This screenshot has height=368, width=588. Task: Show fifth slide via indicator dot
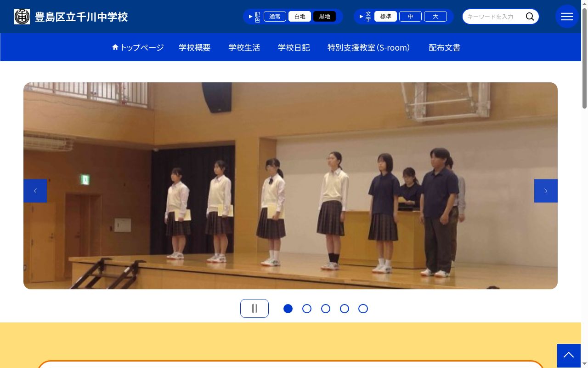[363, 309]
